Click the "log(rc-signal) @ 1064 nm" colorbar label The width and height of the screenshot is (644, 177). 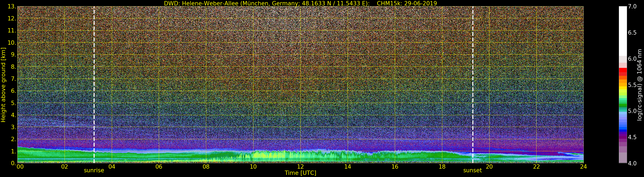pos(640,85)
